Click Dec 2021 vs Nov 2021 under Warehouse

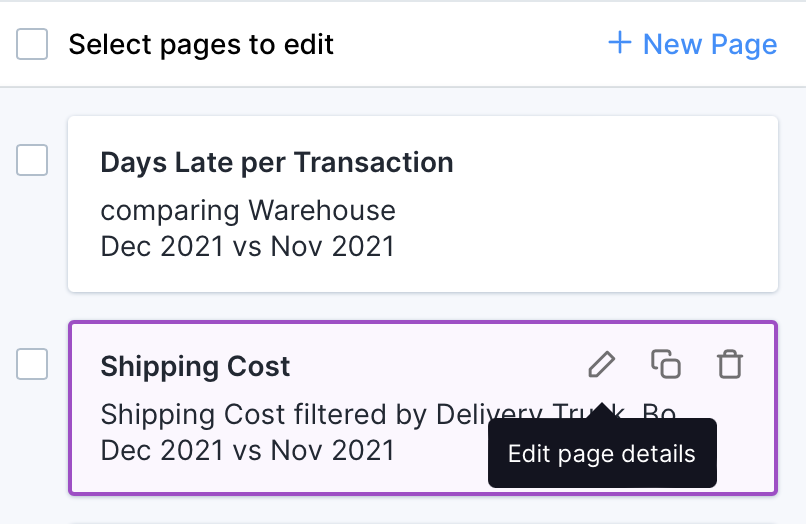pos(248,245)
